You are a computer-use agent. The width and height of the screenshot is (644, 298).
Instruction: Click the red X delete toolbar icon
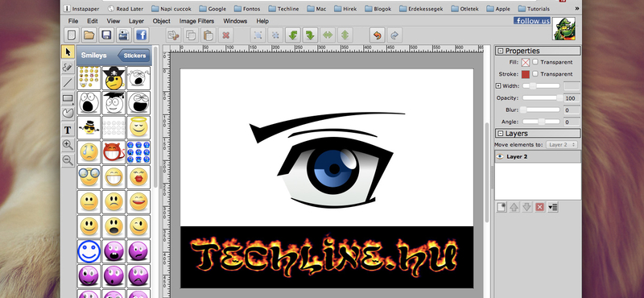pyautogui.click(x=225, y=35)
